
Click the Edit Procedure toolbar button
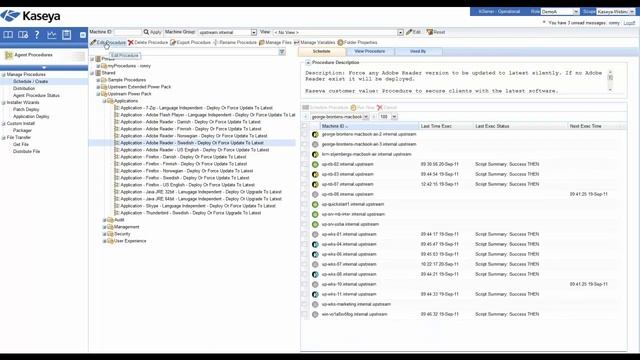(x=108, y=42)
